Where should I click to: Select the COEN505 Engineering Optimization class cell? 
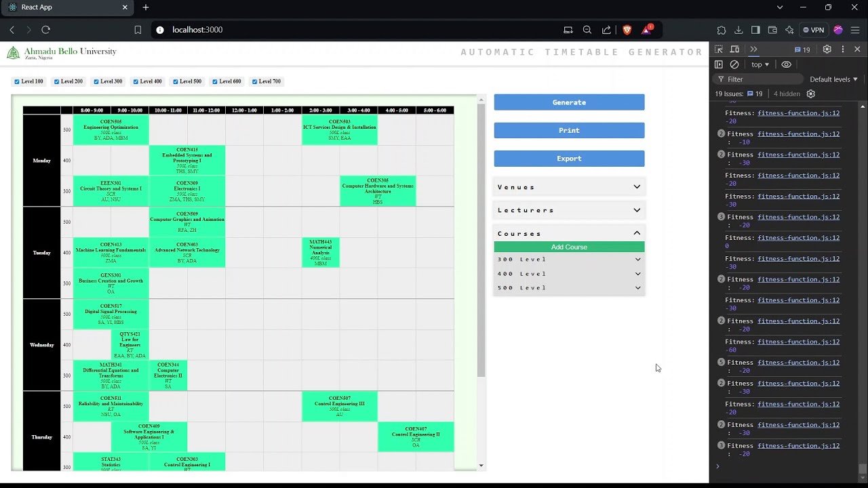point(111,129)
